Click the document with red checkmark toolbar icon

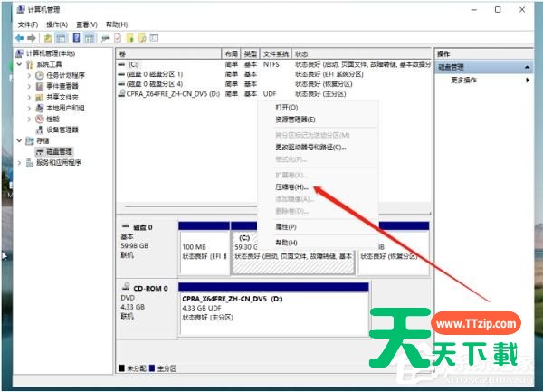click(x=118, y=38)
